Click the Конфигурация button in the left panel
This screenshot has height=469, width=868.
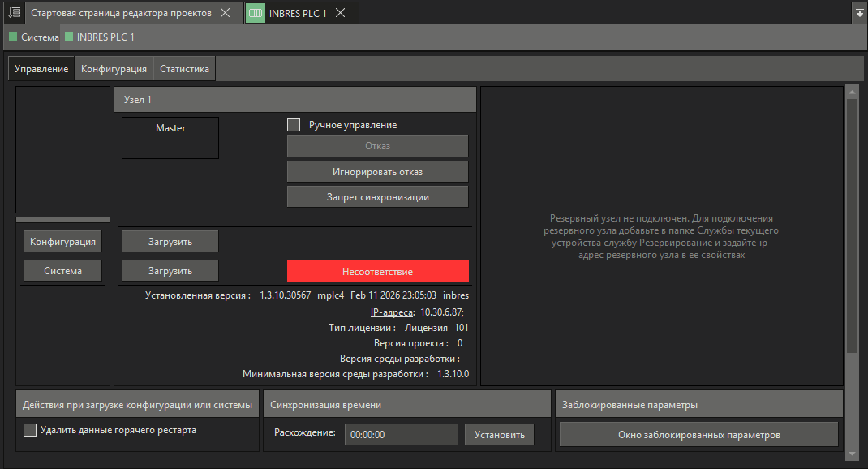point(62,242)
